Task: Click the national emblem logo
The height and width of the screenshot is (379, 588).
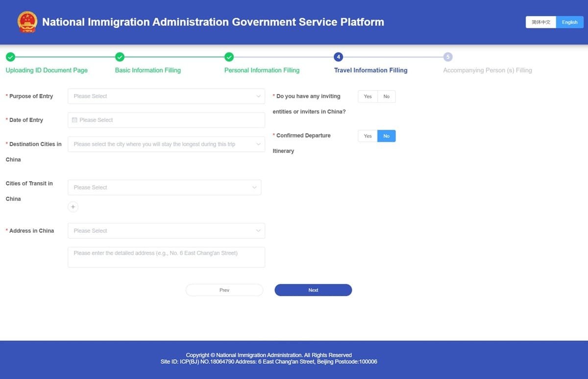Action: pyautogui.click(x=27, y=22)
